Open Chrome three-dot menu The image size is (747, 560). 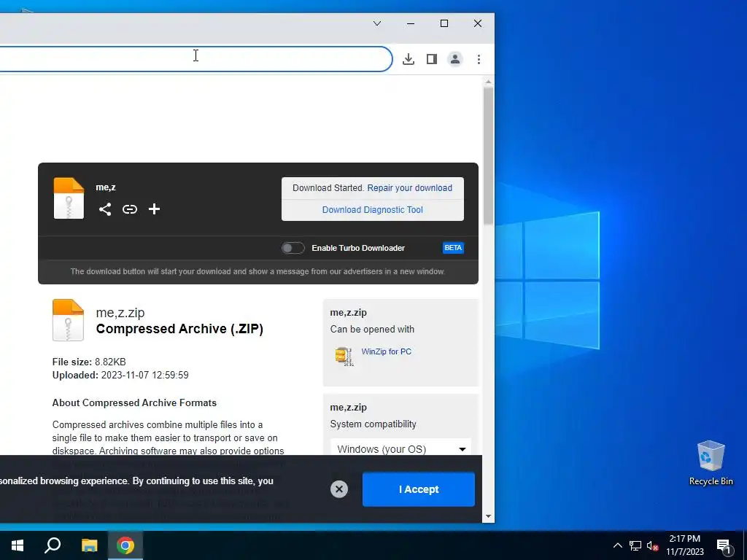pos(479,59)
